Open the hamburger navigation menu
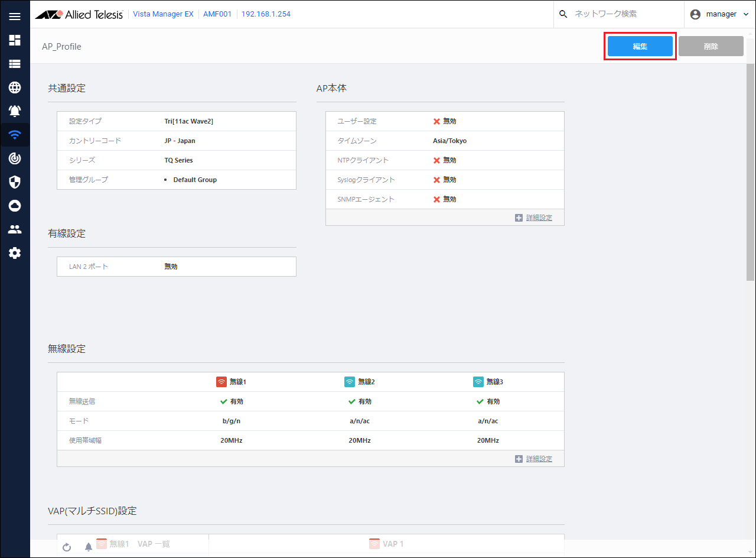This screenshot has height=558, width=756. pos(15,17)
